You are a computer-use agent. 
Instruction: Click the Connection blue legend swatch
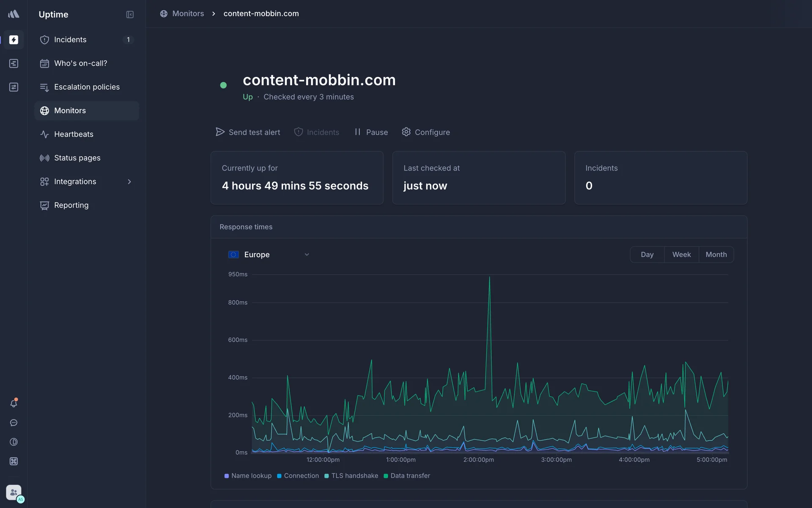(x=279, y=476)
